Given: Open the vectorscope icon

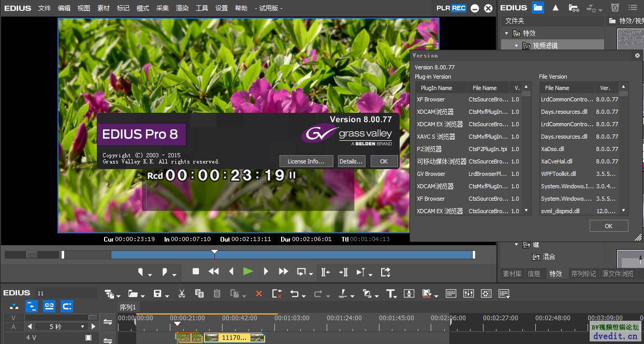Looking at the screenshot, I should (x=486, y=293).
